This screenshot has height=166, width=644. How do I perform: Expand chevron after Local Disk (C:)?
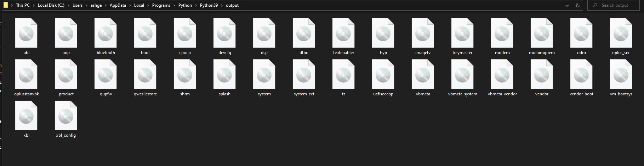tap(69, 5)
